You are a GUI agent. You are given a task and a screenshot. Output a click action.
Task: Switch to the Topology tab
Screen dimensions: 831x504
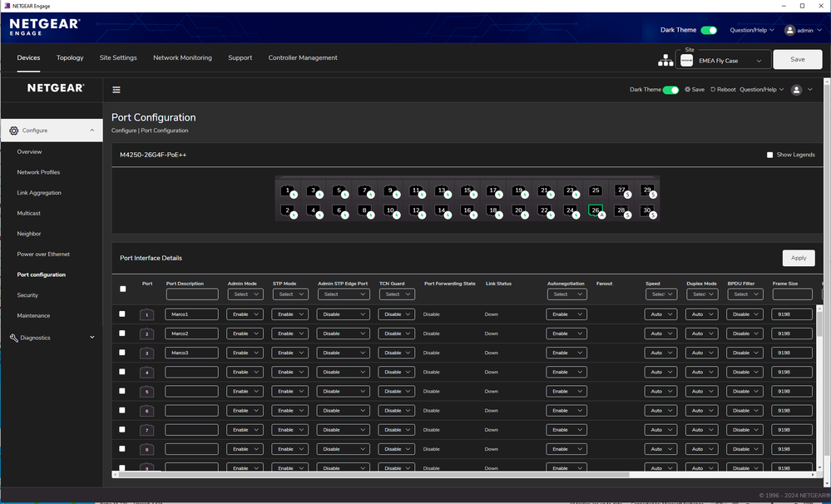point(70,58)
